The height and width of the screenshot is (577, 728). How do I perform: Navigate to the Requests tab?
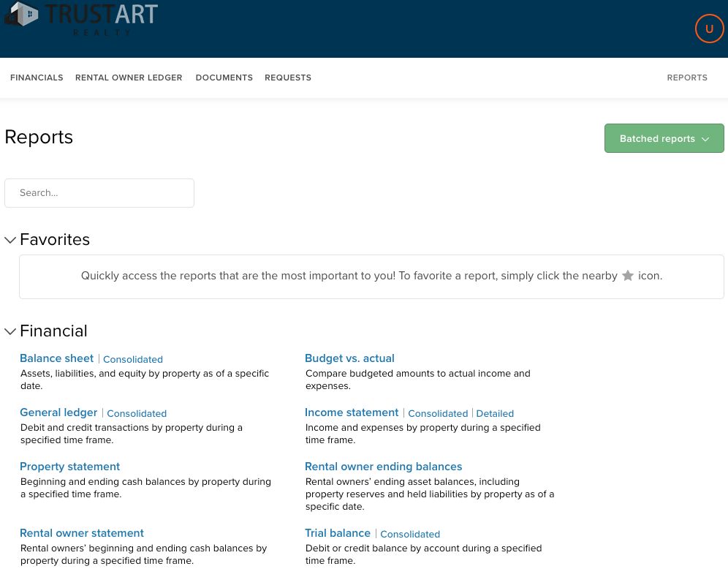tap(288, 78)
